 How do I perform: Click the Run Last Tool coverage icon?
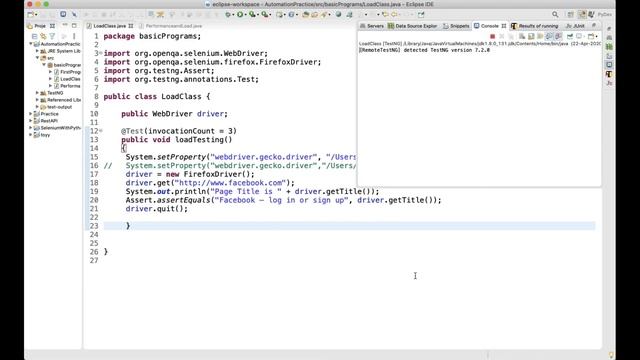252,15
